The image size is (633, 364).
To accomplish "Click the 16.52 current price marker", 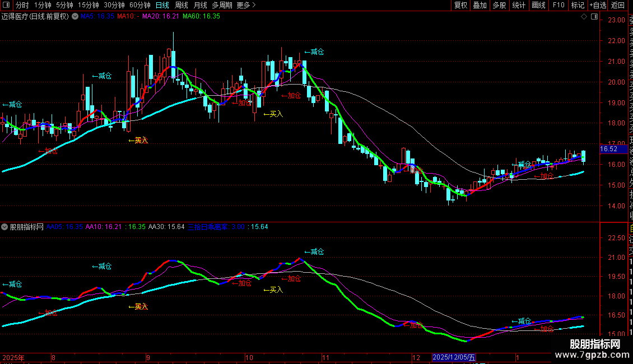I will click(613, 149).
